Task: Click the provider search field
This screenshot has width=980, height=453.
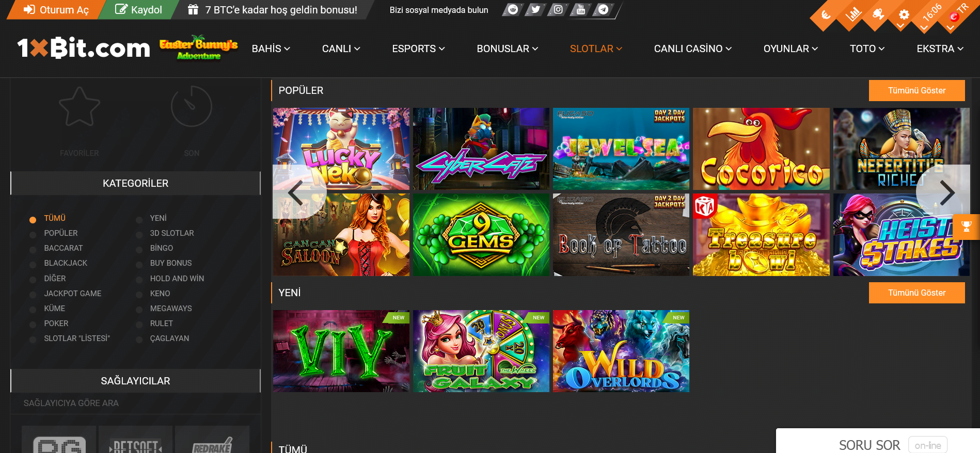Action: pos(135,403)
